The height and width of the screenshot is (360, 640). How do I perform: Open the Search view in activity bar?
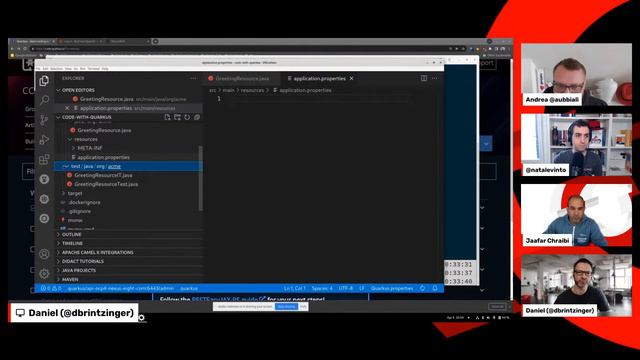coord(44,100)
